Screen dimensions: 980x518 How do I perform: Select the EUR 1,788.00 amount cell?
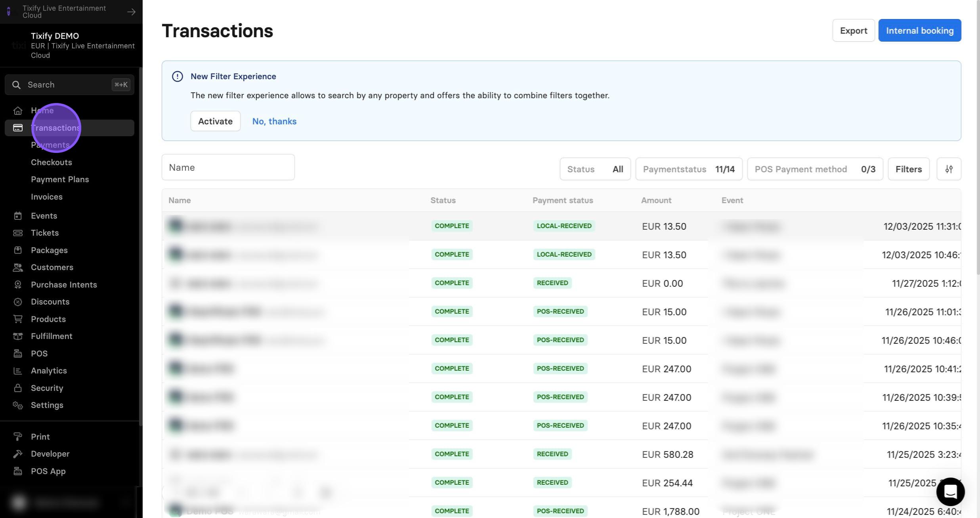click(671, 511)
